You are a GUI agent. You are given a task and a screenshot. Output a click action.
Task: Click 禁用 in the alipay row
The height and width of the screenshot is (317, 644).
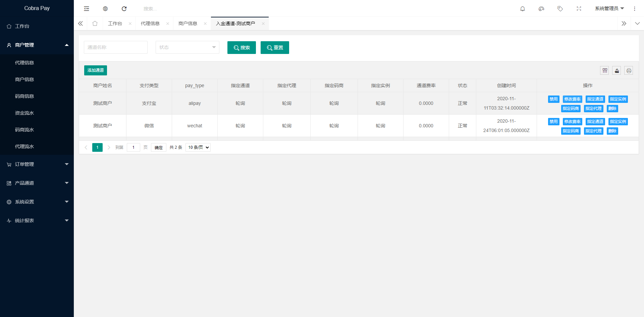click(x=554, y=99)
